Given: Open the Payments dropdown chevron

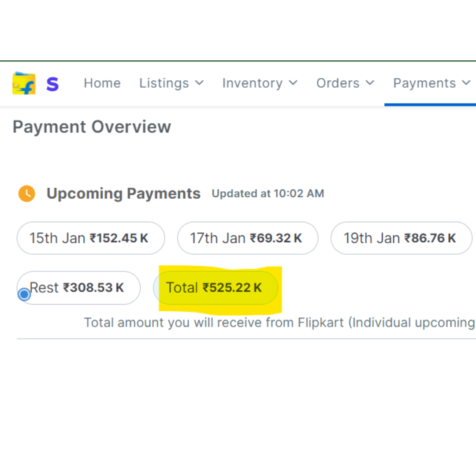Looking at the screenshot, I should tap(466, 83).
